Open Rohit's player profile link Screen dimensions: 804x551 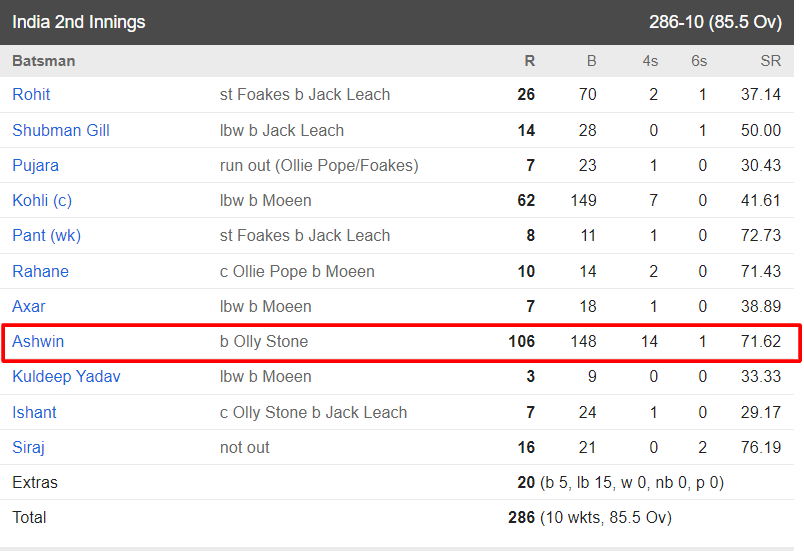point(31,95)
